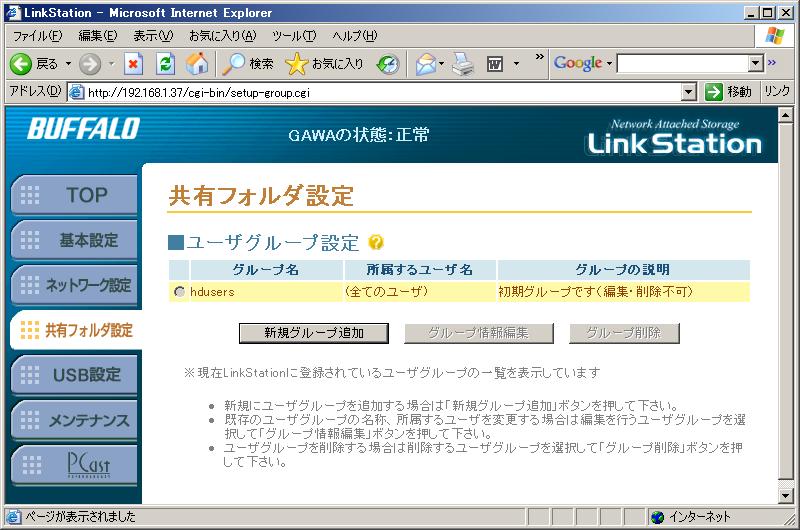Open the メンテナンス sidebar page

coord(74,420)
